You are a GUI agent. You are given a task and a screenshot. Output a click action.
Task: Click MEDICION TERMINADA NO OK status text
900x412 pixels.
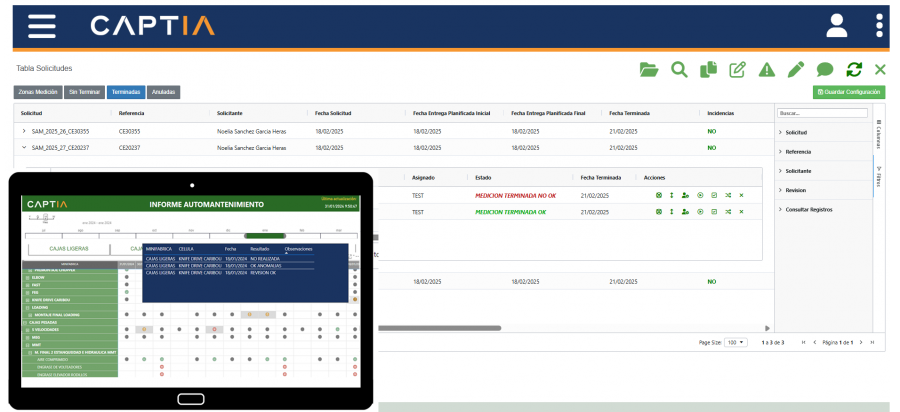click(x=515, y=196)
